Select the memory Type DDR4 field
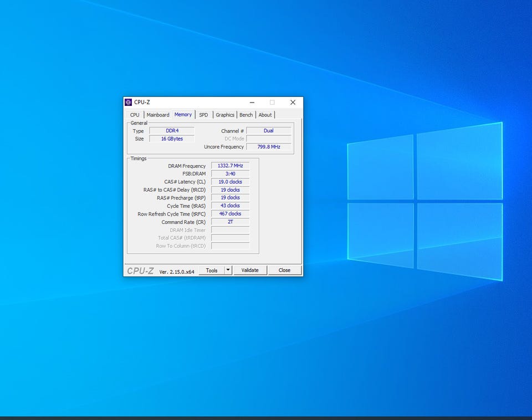Viewport: 532px width, 420px height. click(x=172, y=131)
